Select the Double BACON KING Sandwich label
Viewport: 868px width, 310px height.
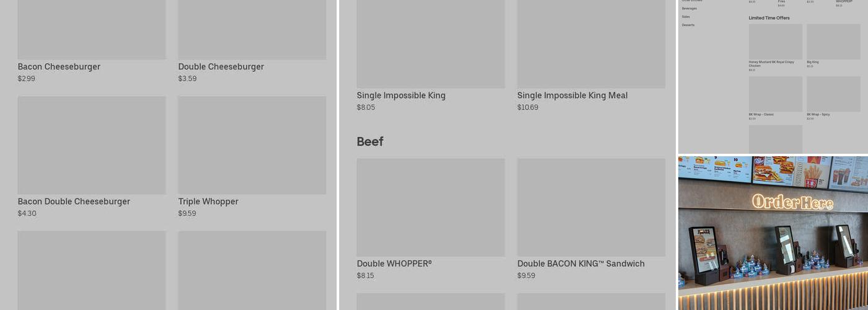[x=581, y=263]
